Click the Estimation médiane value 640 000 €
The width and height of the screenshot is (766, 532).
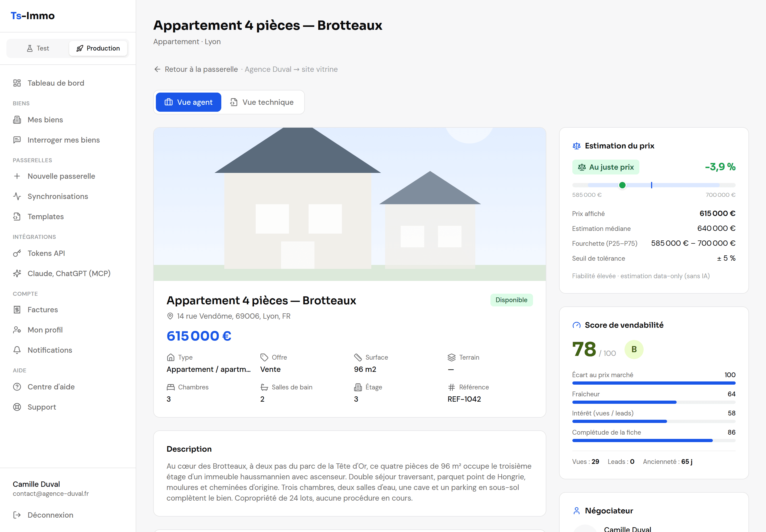[716, 228]
